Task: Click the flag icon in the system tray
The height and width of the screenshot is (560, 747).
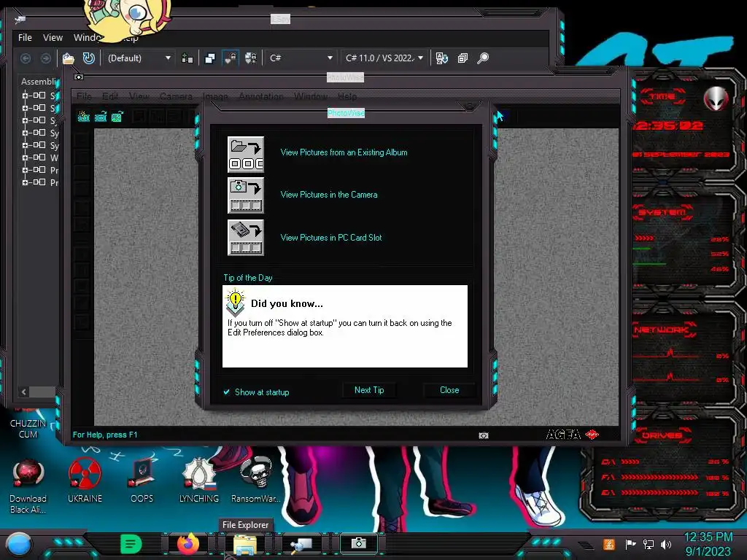Action: pyautogui.click(x=630, y=544)
